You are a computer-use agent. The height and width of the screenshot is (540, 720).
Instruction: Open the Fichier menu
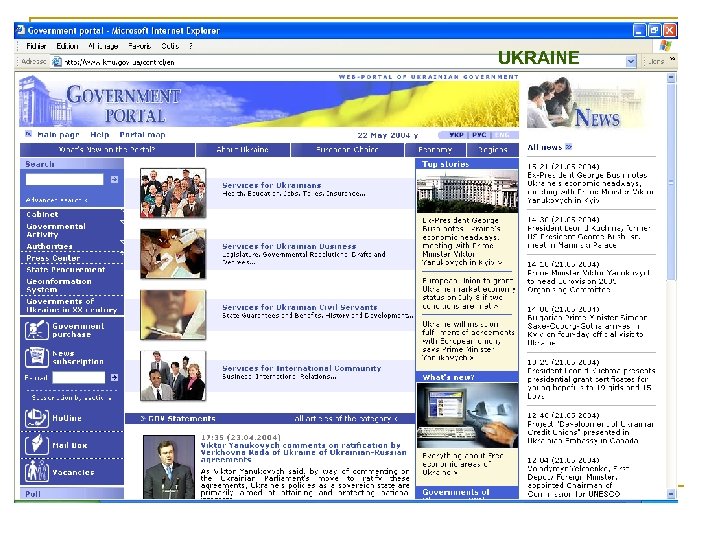coord(36,46)
